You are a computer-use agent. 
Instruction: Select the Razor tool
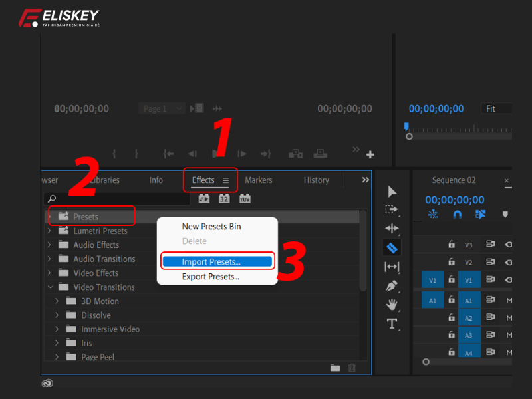click(x=392, y=247)
